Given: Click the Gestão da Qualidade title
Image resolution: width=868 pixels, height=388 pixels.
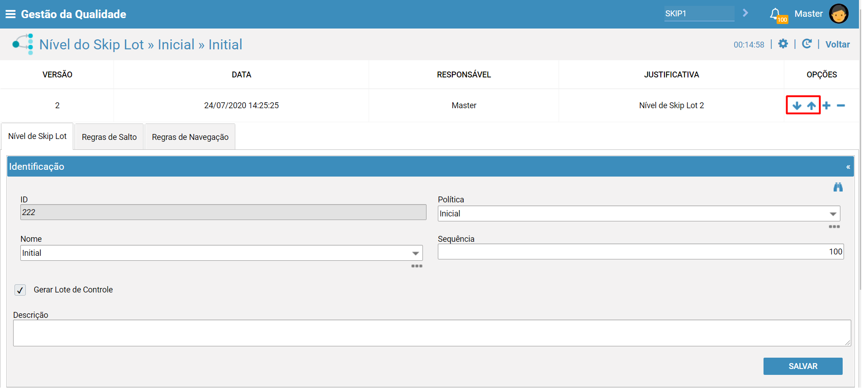Looking at the screenshot, I should [x=73, y=14].
